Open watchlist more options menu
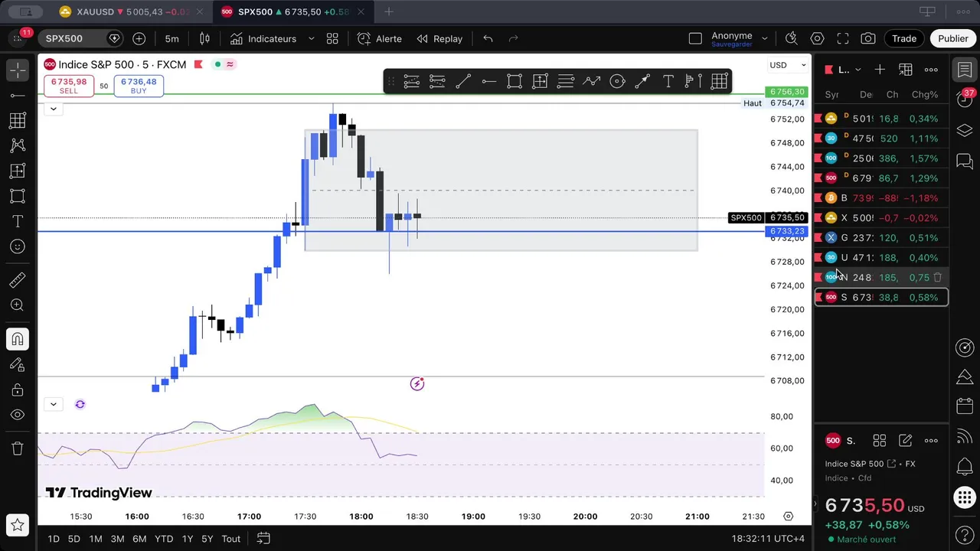Image resolution: width=980 pixels, height=551 pixels. (x=931, y=70)
